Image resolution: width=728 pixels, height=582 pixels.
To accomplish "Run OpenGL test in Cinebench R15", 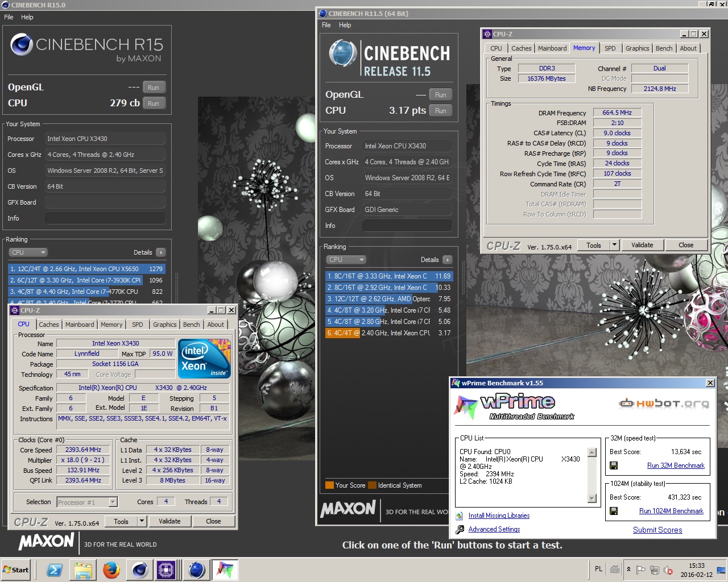I will [154, 88].
